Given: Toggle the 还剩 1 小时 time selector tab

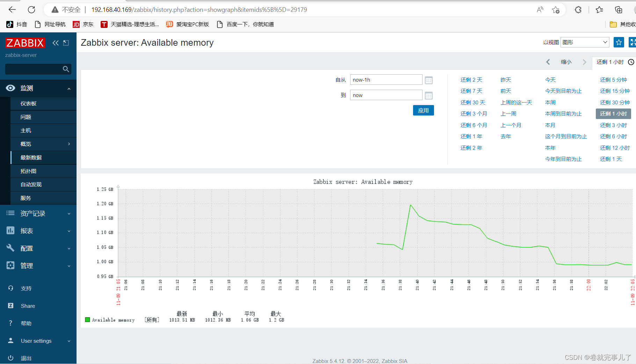Looking at the screenshot, I should pos(614,62).
